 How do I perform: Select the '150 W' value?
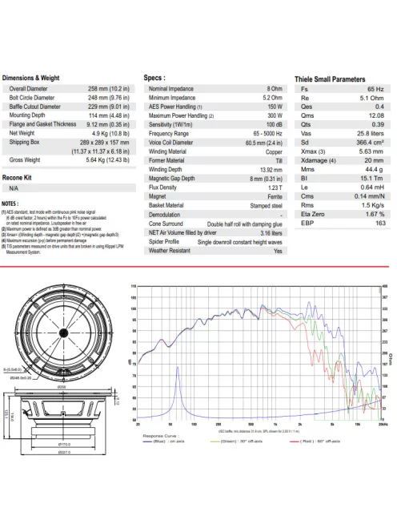275,107
